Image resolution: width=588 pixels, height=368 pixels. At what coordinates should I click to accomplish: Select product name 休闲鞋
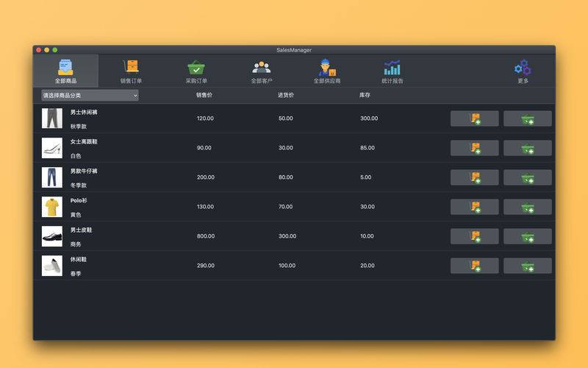point(79,260)
